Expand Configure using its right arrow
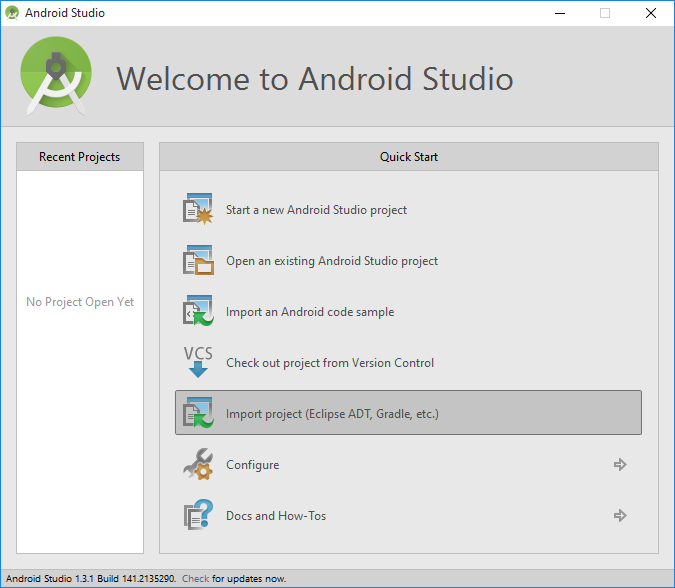This screenshot has height=588, width=675. coord(620,464)
